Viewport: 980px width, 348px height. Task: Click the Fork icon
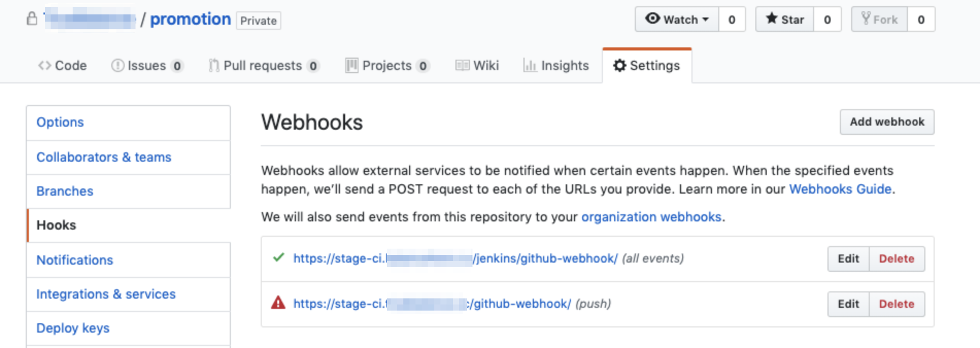pos(866,19)
